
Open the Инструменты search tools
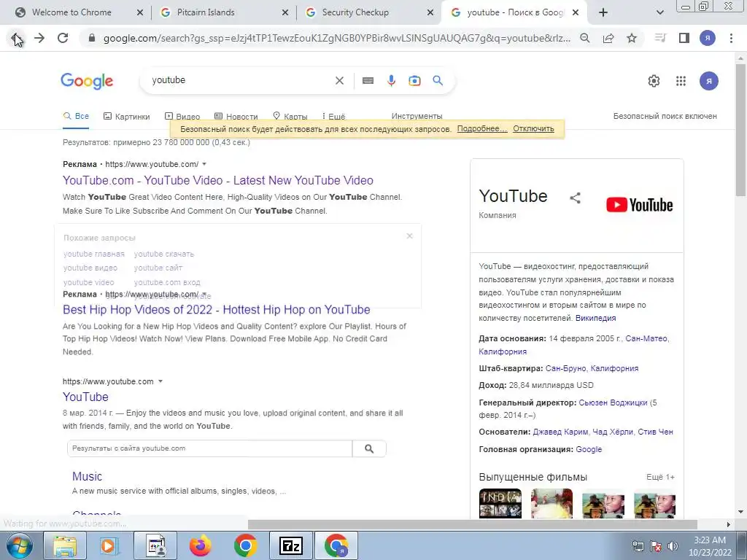417,116
